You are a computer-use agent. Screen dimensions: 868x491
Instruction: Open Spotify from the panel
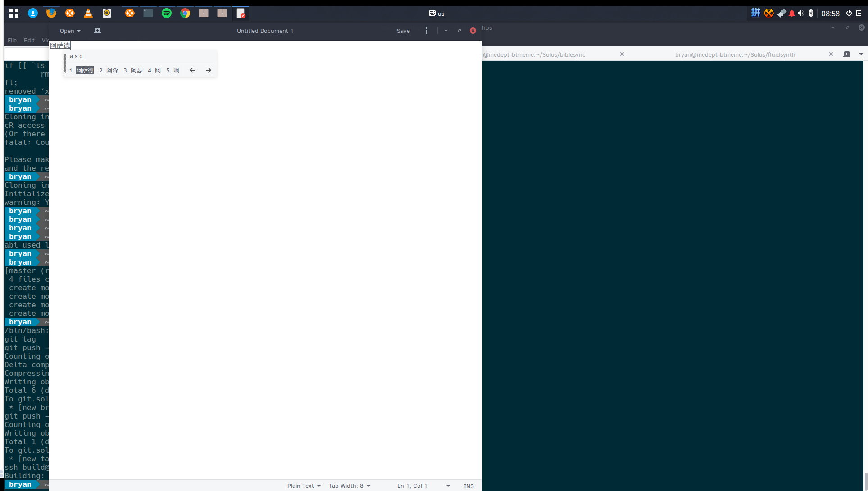167,13
